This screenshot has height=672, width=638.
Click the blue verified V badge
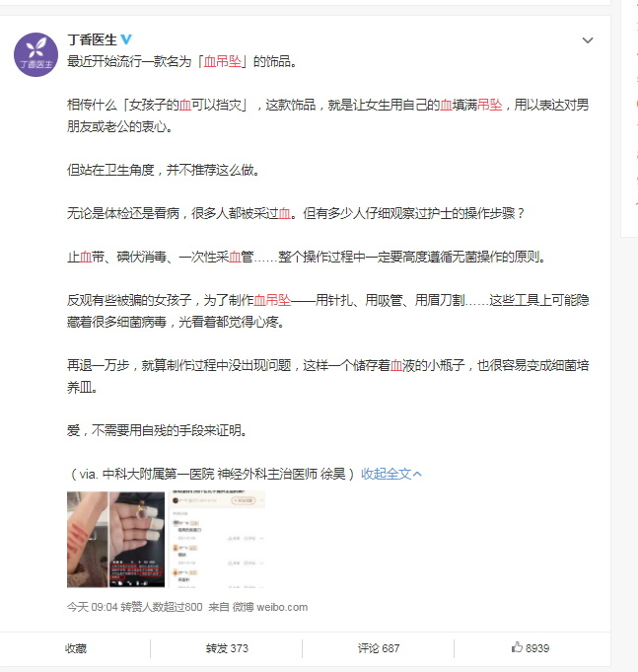click(126, 39)
